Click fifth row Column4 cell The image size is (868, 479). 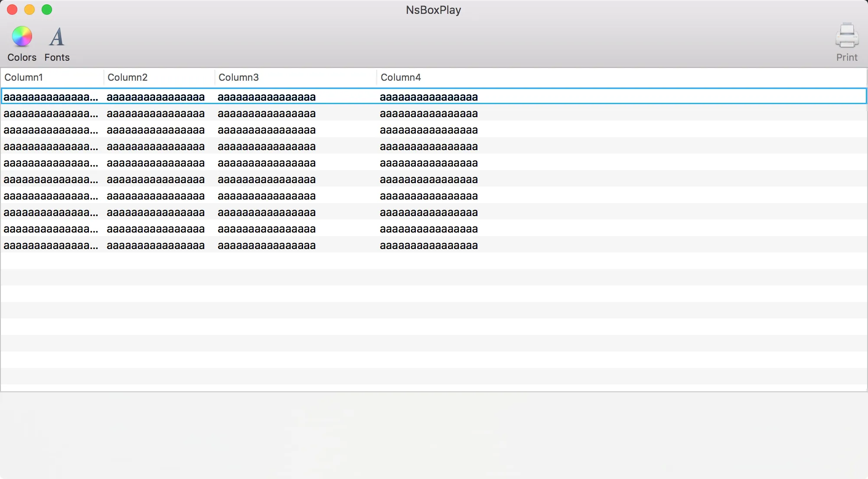pyautogui.click(x=428, y=163)
